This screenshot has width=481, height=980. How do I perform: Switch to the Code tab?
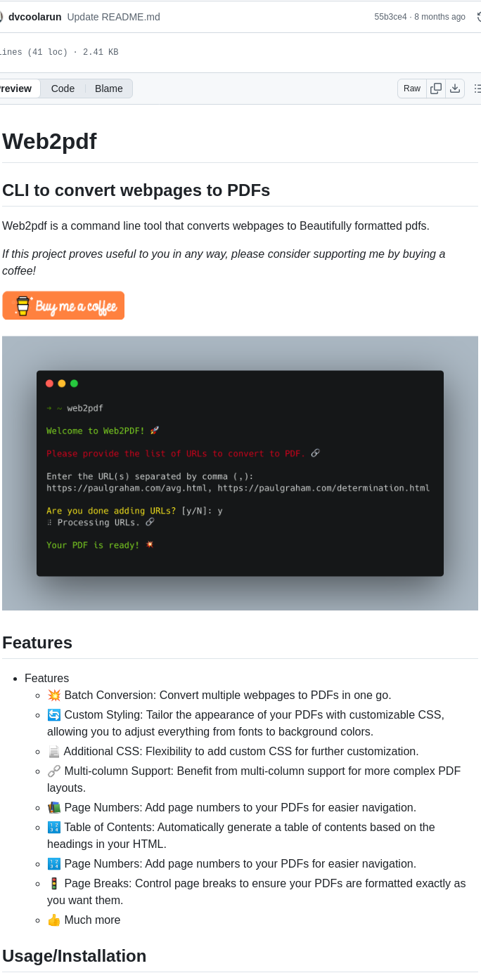pos(63,89)
